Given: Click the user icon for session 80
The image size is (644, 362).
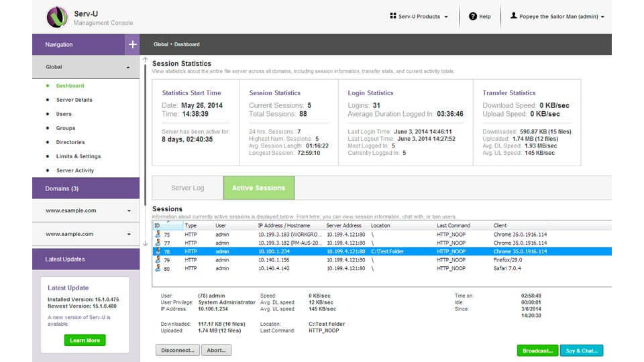Looking at the screenshot, I should coord(158,268).
